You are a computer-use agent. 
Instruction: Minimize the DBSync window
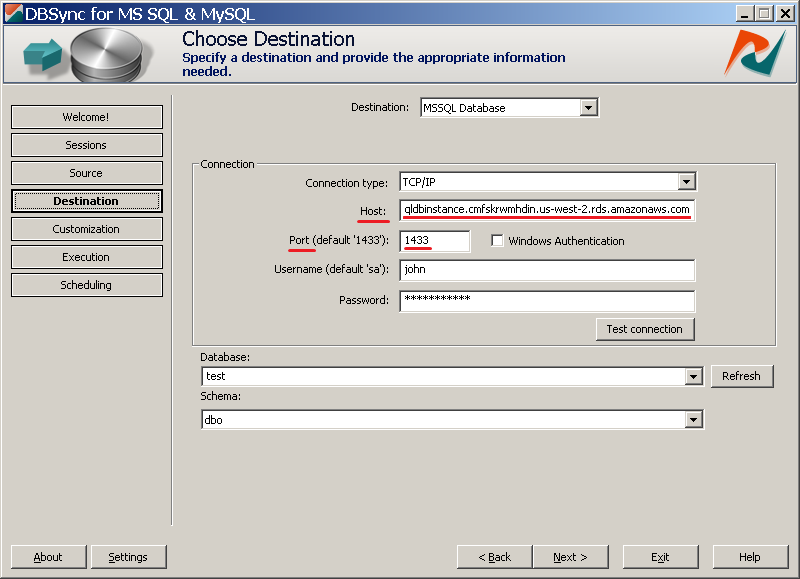pyautogui.click(x=745, y=13)
